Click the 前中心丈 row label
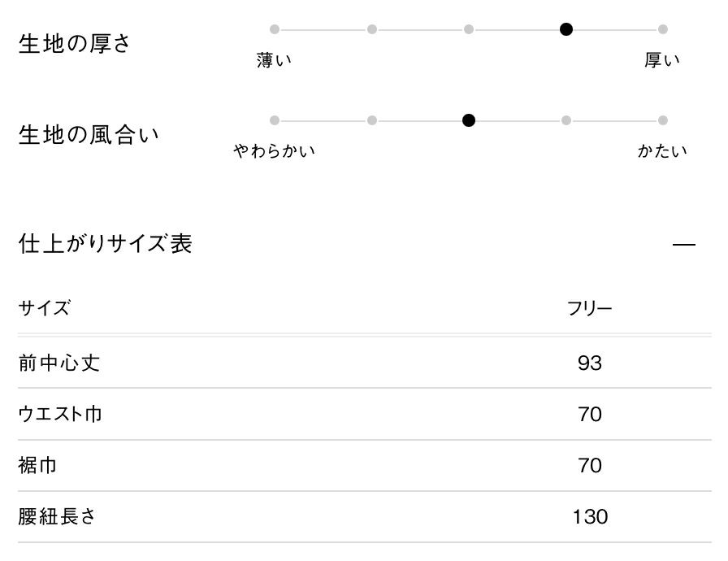This screenshot has width=728, height=561. (58, 363)
